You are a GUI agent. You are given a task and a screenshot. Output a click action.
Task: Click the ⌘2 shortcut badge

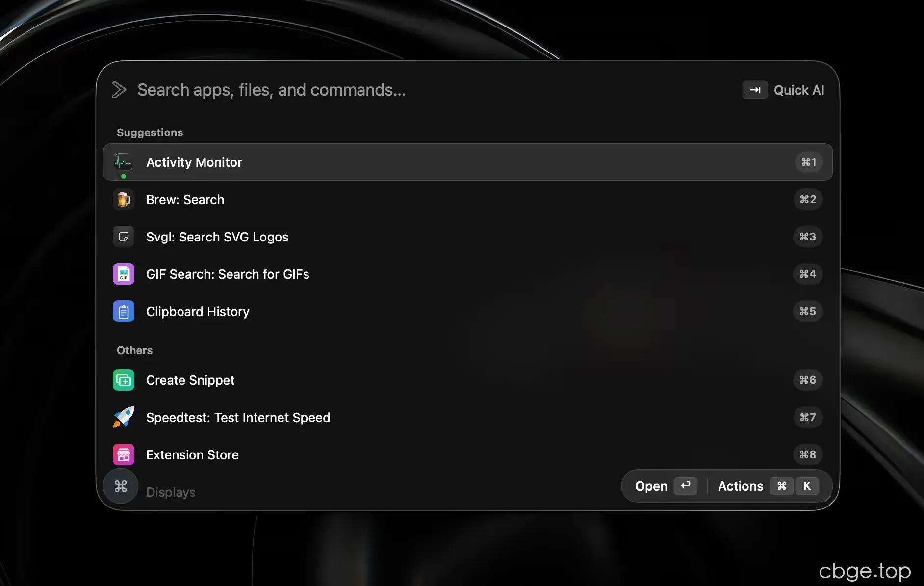point(808,199)
